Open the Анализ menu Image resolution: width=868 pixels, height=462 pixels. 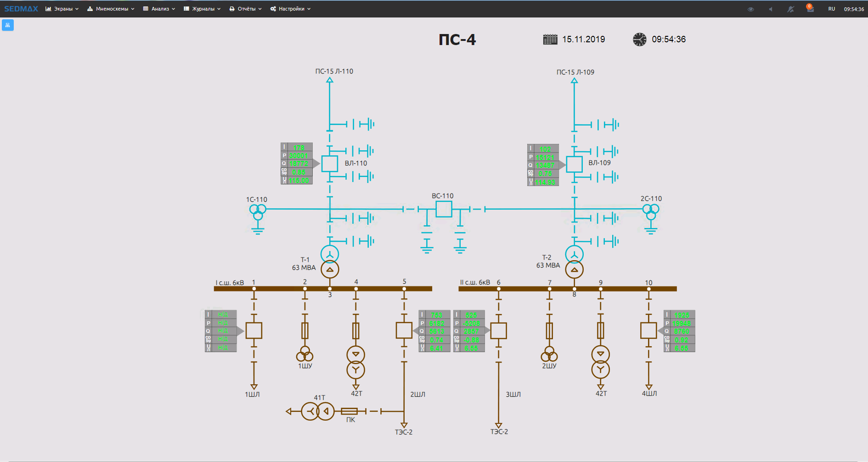point(159,9)
